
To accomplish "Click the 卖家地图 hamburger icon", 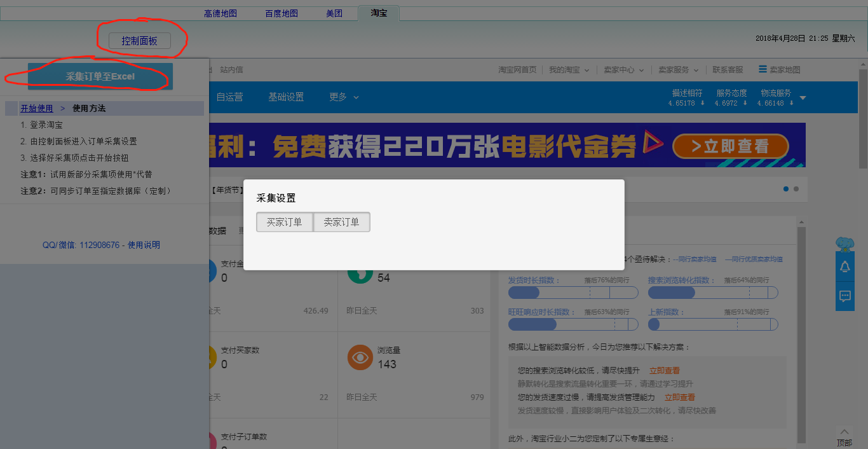I will (763, 69).
